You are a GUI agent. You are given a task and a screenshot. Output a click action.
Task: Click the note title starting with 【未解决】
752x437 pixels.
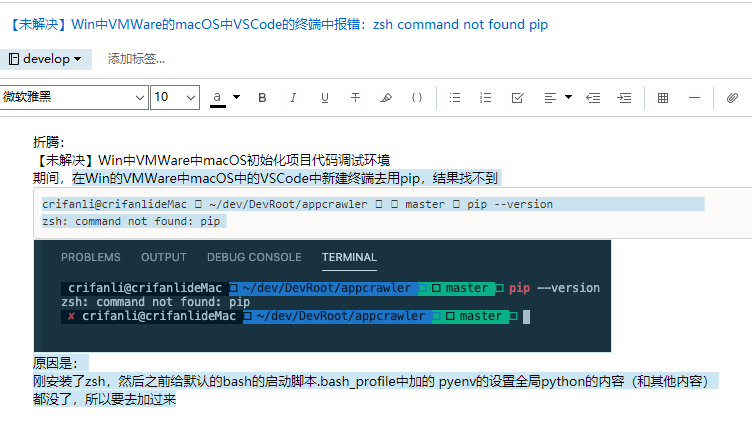pyautogui.click(x=278, y=24)
